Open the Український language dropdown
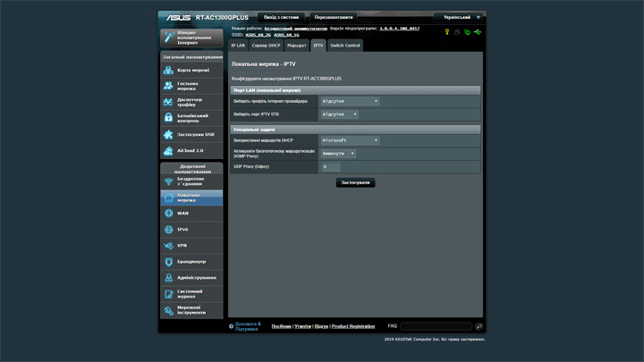 click(x=459, y=17)
